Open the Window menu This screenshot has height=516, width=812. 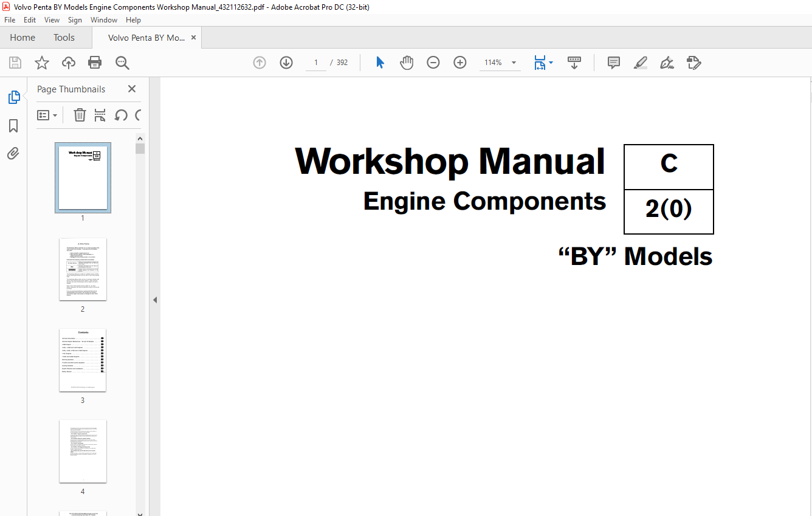[x=104, y=20]
